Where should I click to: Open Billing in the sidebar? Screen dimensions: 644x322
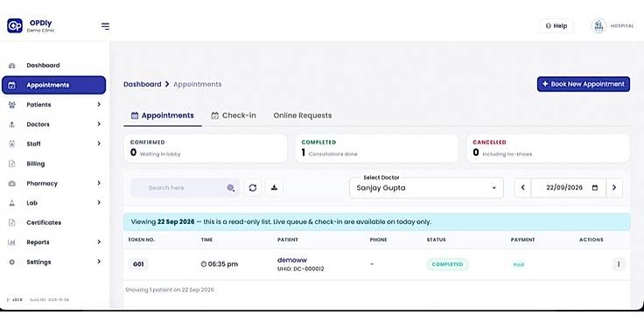[x=36, y=164]
